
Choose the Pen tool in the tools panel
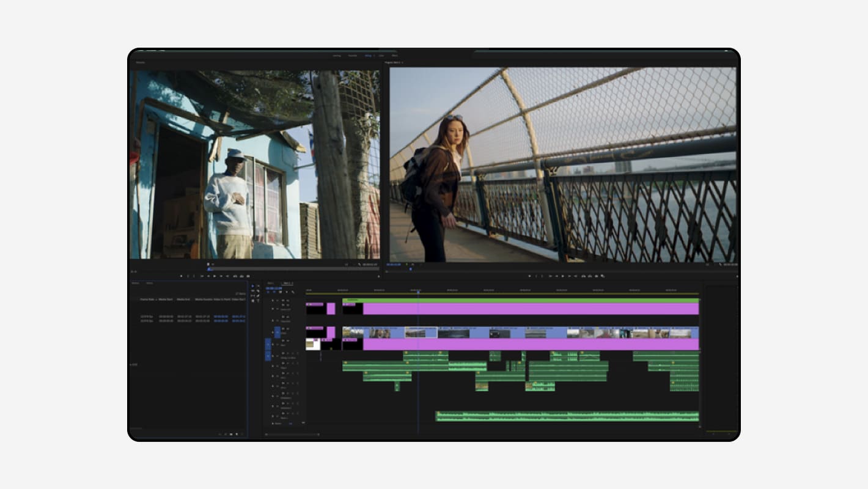tap(258, 295)
